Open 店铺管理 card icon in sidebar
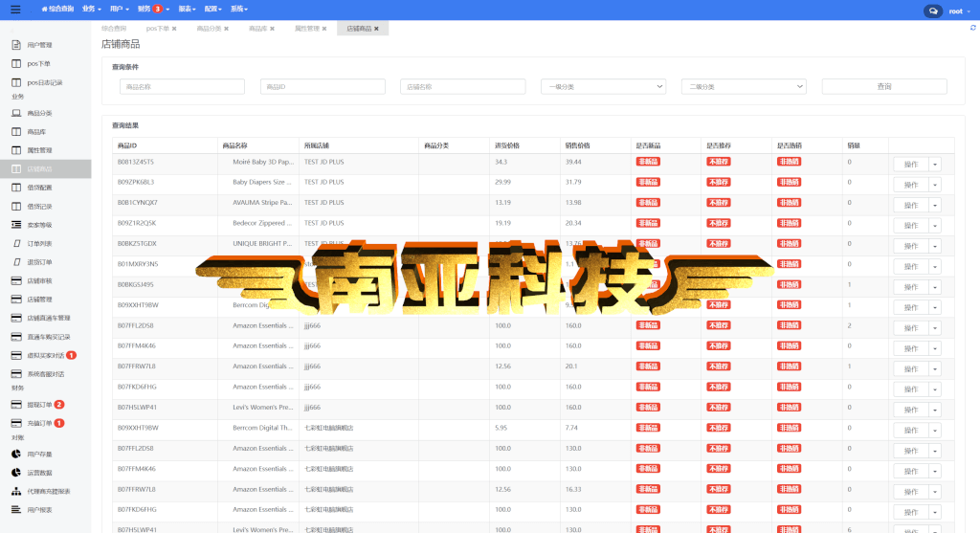The height and width of the screenshot is (533, 980). [x=16, y=300]
